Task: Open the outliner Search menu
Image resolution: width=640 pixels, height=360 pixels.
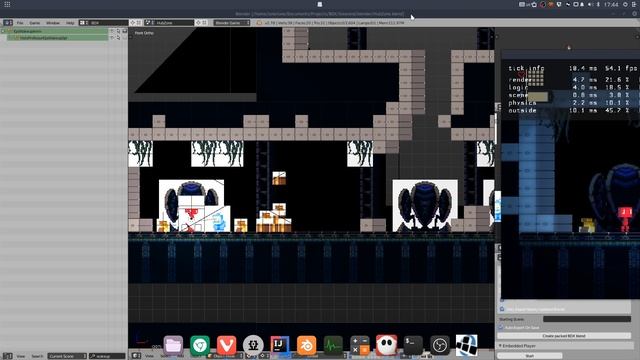Action: tap(37, 356)
